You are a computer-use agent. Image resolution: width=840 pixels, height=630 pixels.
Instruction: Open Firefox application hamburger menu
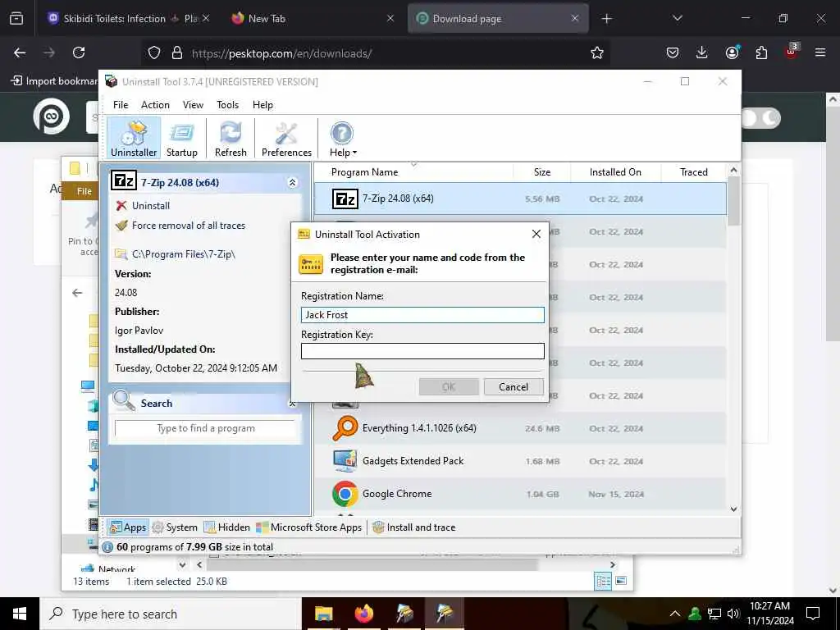pyautogui.click(x=820, y=52)
